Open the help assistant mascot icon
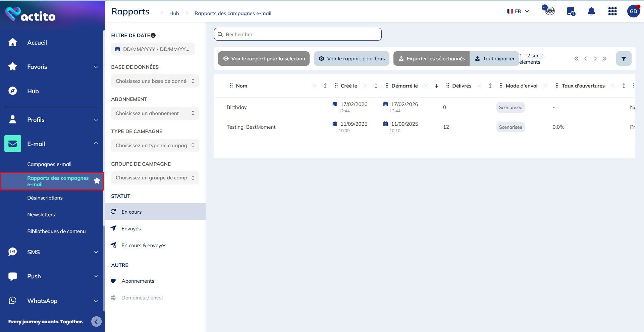Viewport: 644px width, 332px height. click(549, 10)
